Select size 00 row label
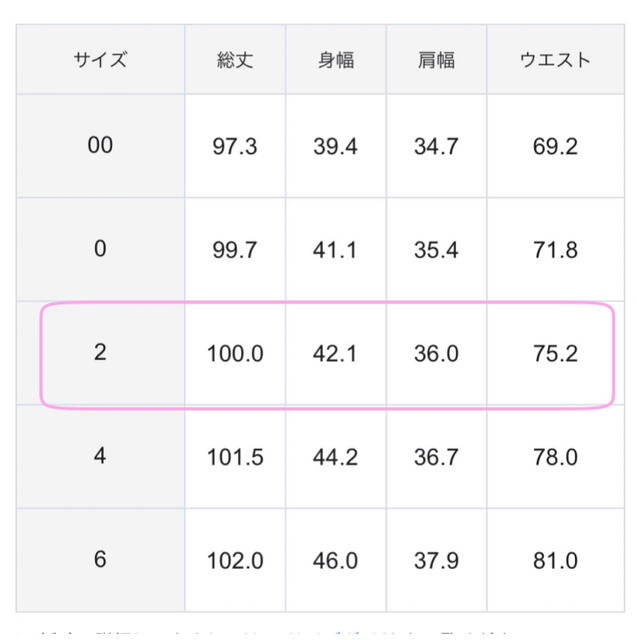 tap(100, 146)
